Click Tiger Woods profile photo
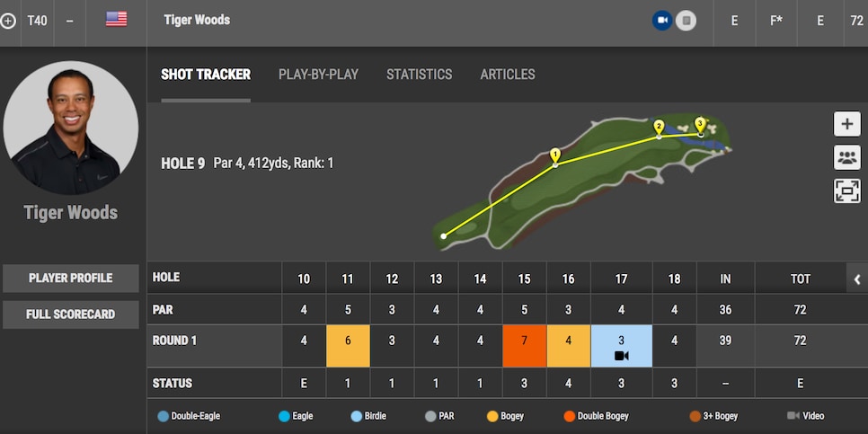The width and height of the screenshot is (868, 434). pyautogui.click(x=71, y=128)
